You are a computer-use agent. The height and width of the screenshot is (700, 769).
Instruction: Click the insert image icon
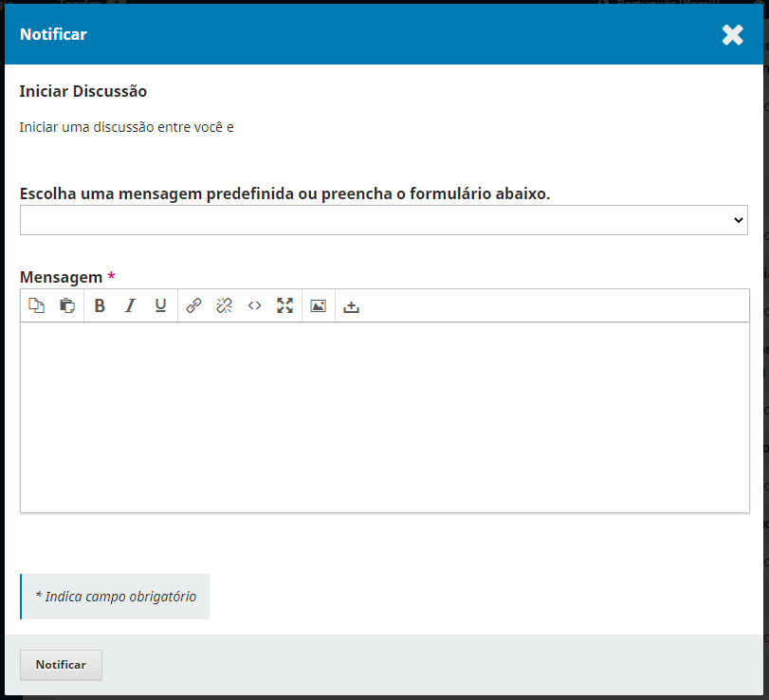(x=318, y=305)
